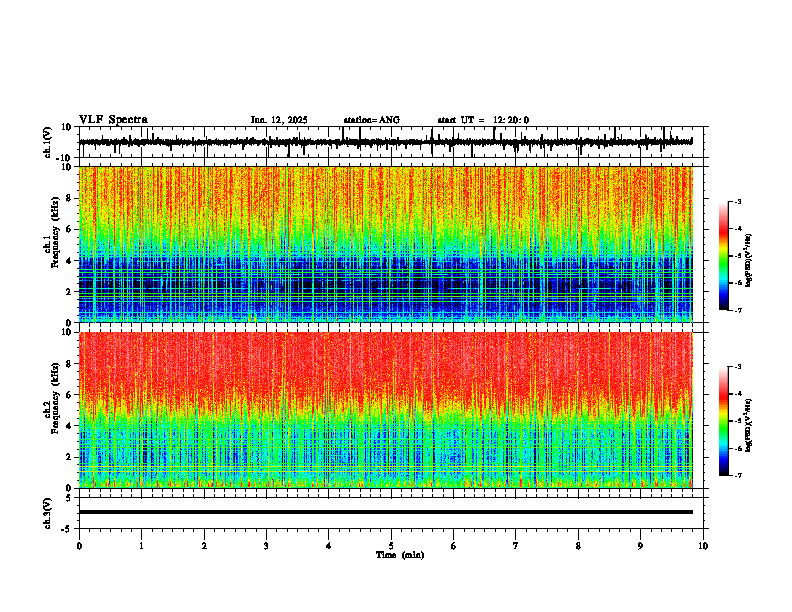Click the ch.2 colorbar log(PSD) unit label

[749, 426]
